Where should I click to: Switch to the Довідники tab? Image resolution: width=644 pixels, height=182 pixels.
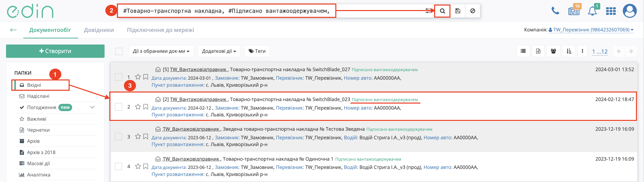(99, 30)
